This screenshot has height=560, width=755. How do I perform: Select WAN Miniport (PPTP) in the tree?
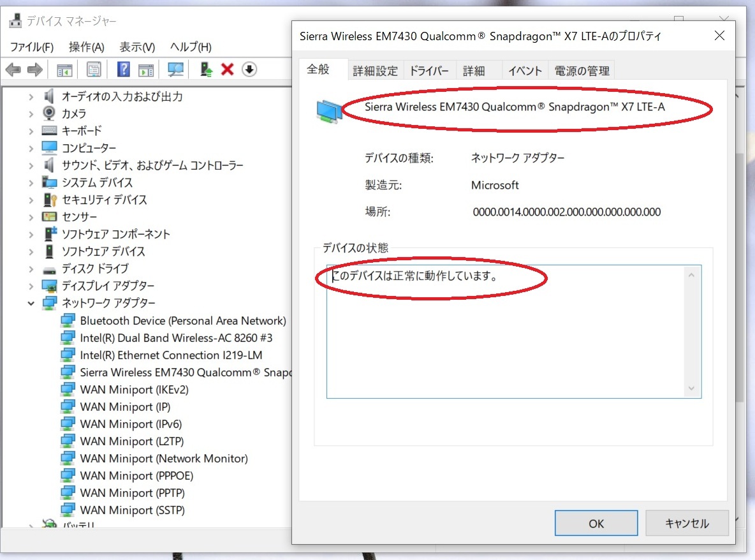coord(132,492)
